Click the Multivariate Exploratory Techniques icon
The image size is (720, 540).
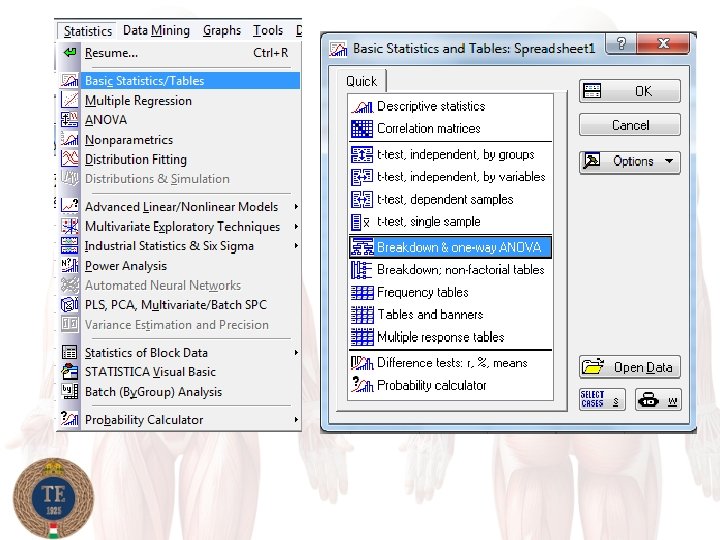point(70,226)
